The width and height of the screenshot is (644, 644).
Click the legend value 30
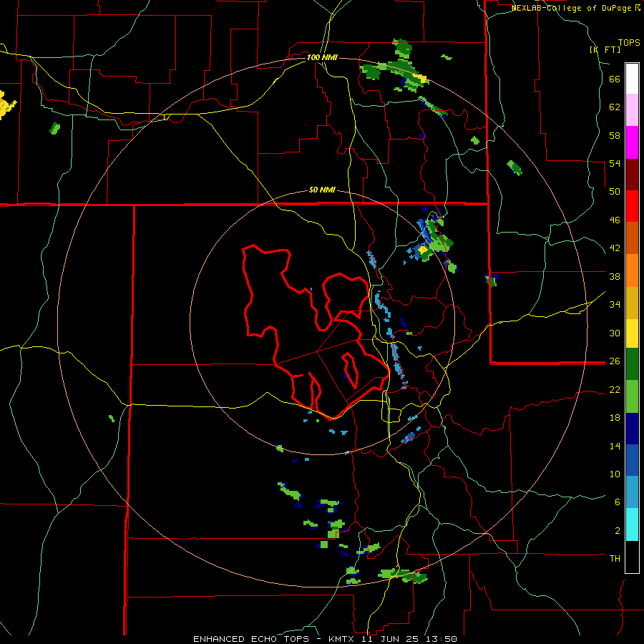pyautogui.click(x=615, y=333)
